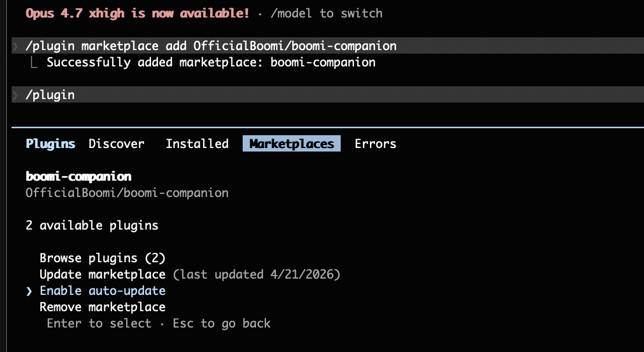Select Enable auto-update option

(102, 290)
